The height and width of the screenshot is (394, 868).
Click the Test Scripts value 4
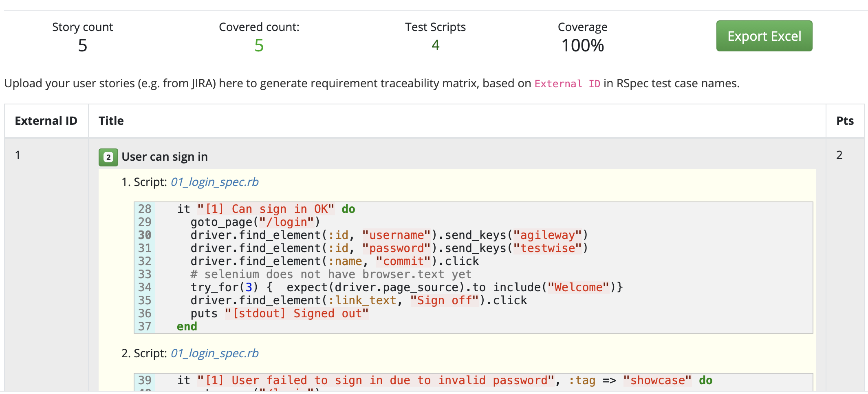tap(436, 45)
